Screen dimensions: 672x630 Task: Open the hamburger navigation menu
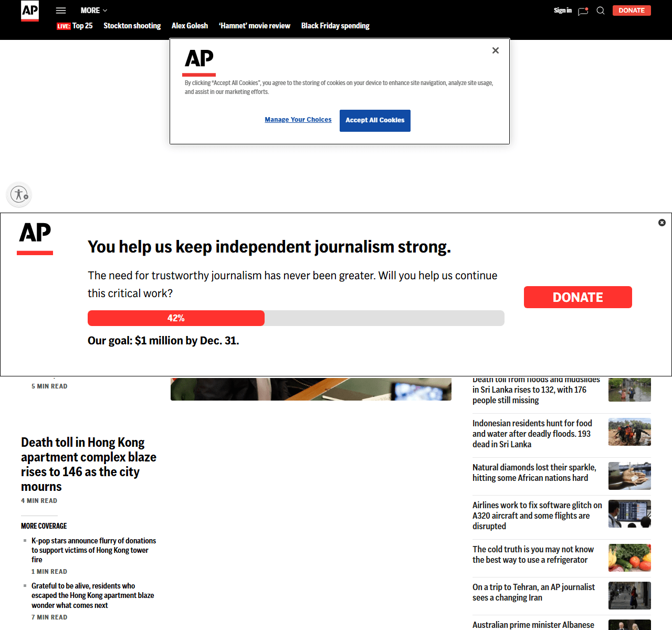pyautogui.click(x=61, y=10)
